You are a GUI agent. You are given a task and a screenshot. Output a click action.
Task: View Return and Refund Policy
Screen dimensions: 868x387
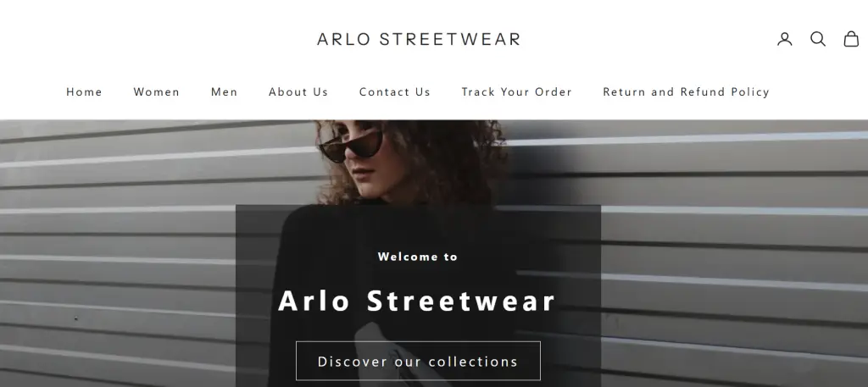tap(686, 91)
